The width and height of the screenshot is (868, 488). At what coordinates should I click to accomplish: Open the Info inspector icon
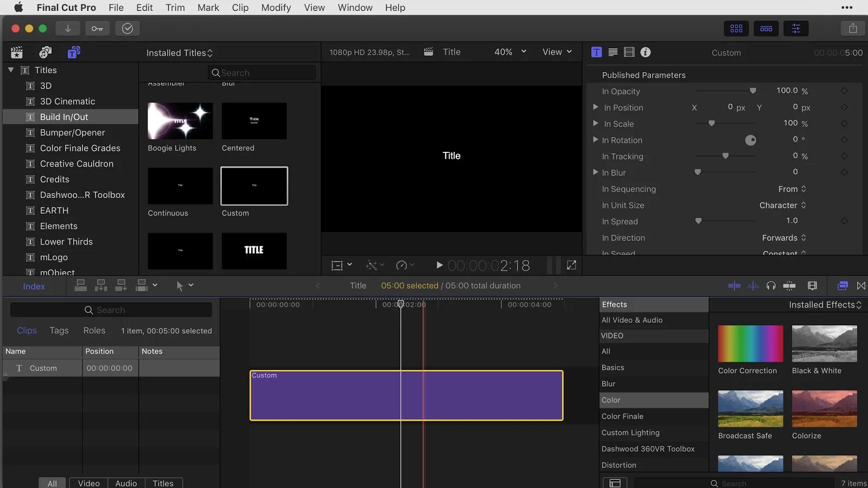[646, 52]
